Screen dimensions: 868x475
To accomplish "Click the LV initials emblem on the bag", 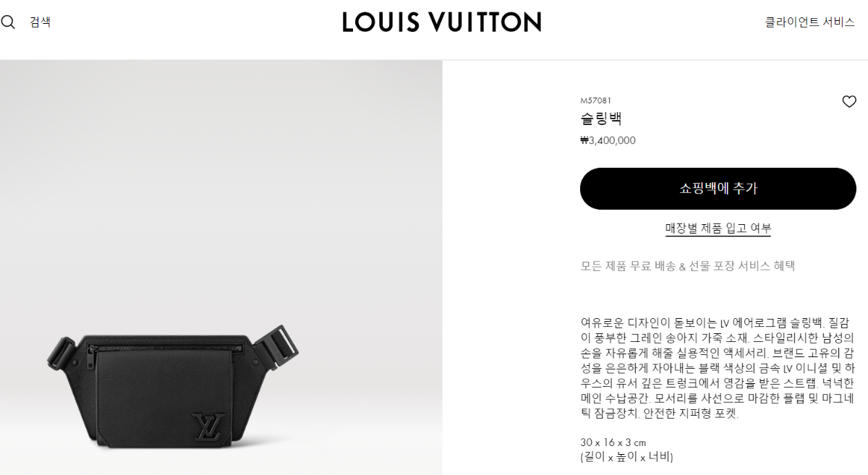I will click(209, 427).
